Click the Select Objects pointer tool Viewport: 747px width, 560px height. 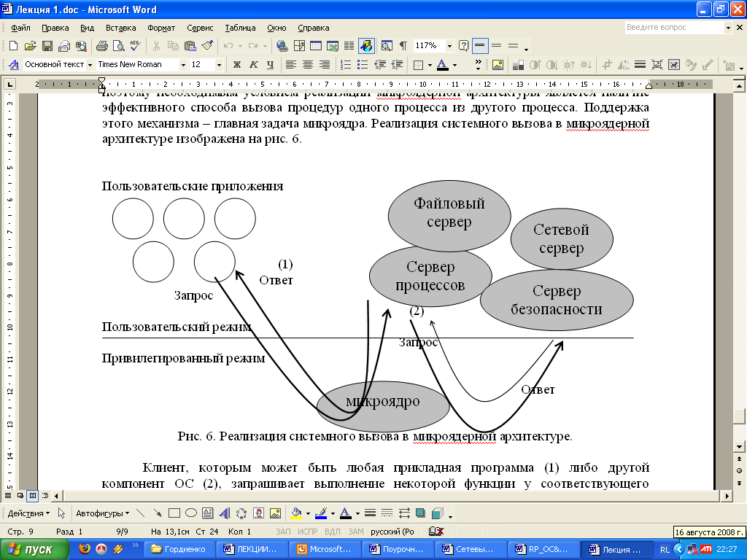tap(61, 513)
